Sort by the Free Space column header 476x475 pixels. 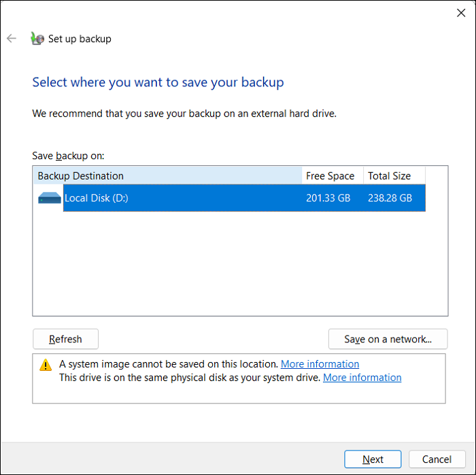coord(332,176)
